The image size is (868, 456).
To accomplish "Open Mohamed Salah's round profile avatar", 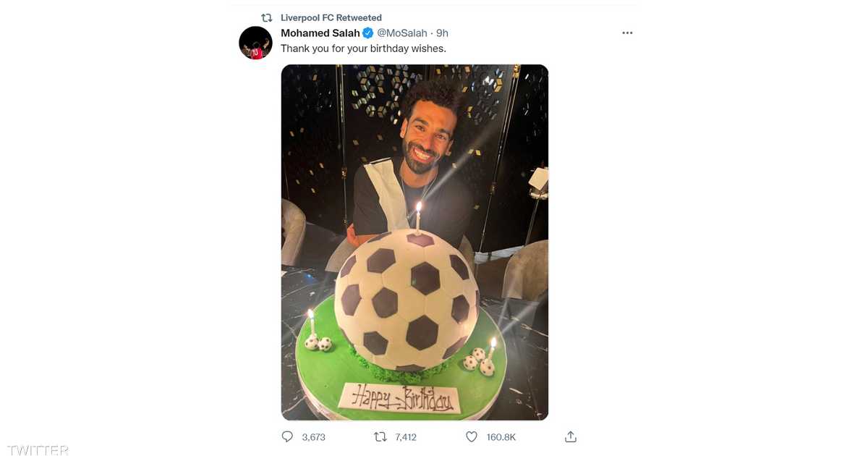I will (255, 43).
